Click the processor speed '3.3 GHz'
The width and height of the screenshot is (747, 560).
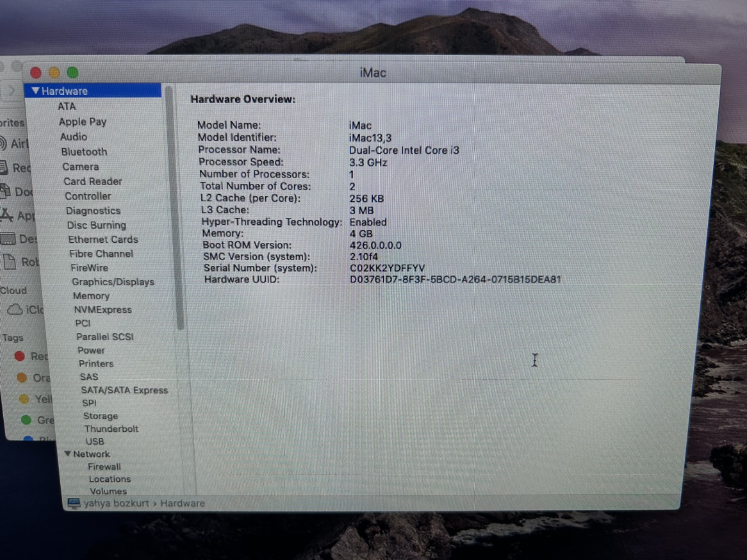tap(368, 163)
